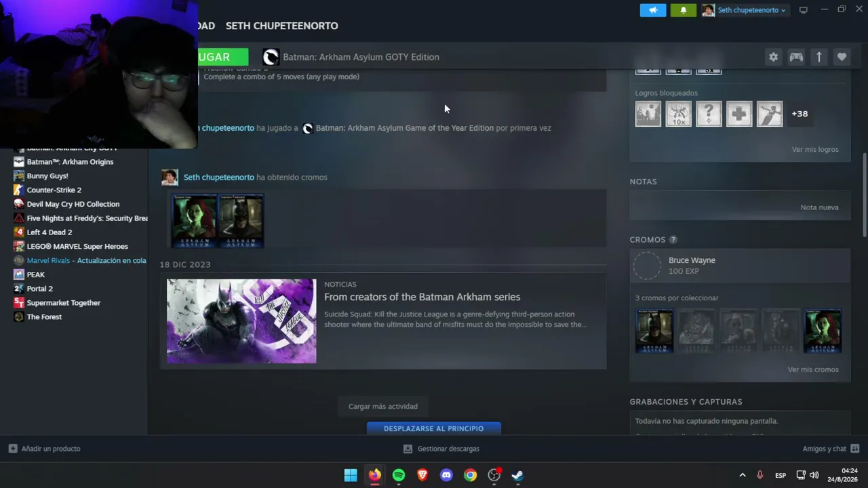This screenshot has width=868, height=488.
Task: Open the blue announcements megaphone button
Action: [653, 10]
